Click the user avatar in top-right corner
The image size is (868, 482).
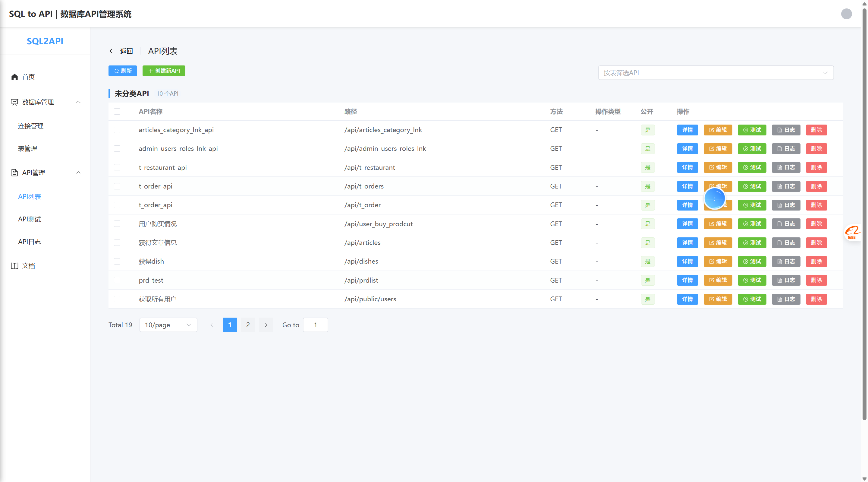click(x=846, y=14)
